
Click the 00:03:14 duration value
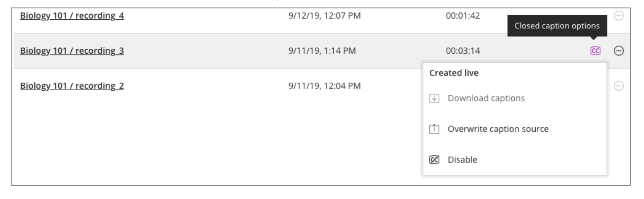coord(463,51)
